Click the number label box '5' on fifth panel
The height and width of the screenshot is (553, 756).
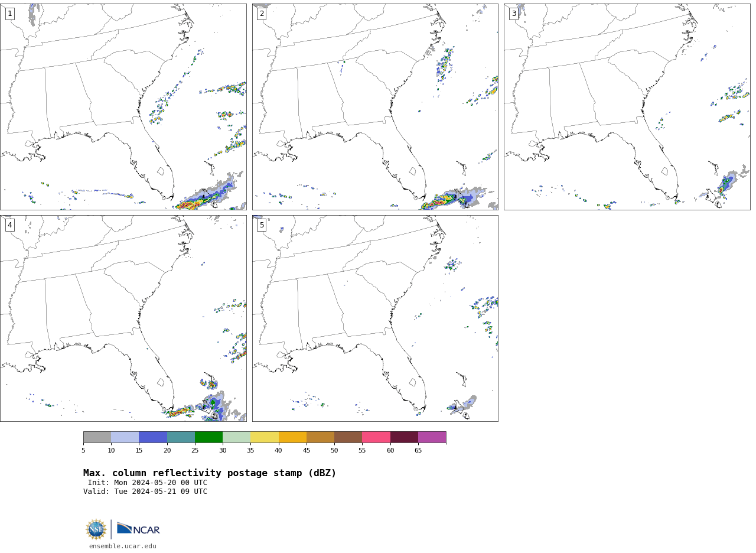click(x=262, y=225)
